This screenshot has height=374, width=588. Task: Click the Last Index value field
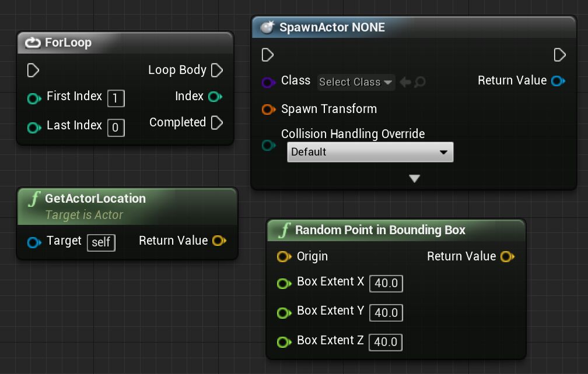tap(116, 127)
